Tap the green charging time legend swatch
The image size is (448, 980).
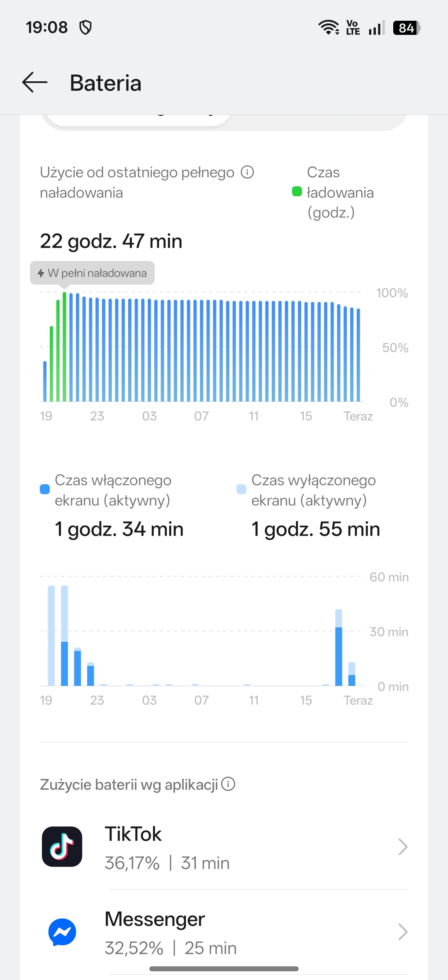point(297,191)
